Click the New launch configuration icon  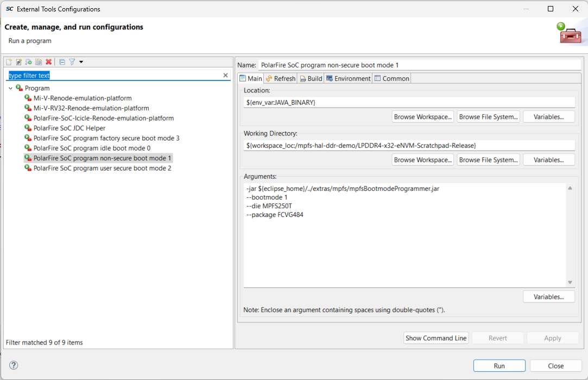(9, 62)
